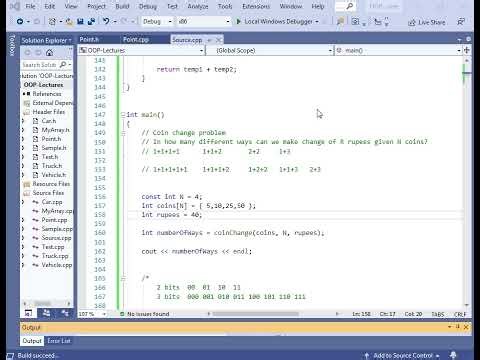Image resolution: width=480 pixels, height=360 pixels.
Task: Close the Source.cpp tab
Action: pyautogui.click(x=218, y=40)
